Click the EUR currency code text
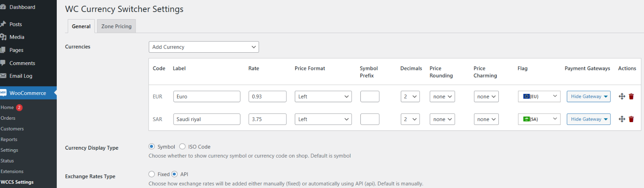 (158, 97)
